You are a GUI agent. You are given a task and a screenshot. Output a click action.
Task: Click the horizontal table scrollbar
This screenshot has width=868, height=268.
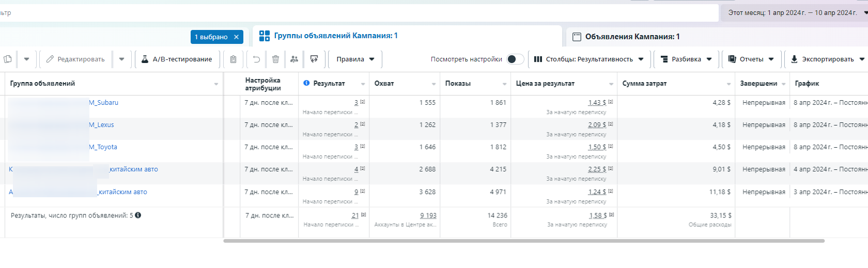[x=523, y=241]
